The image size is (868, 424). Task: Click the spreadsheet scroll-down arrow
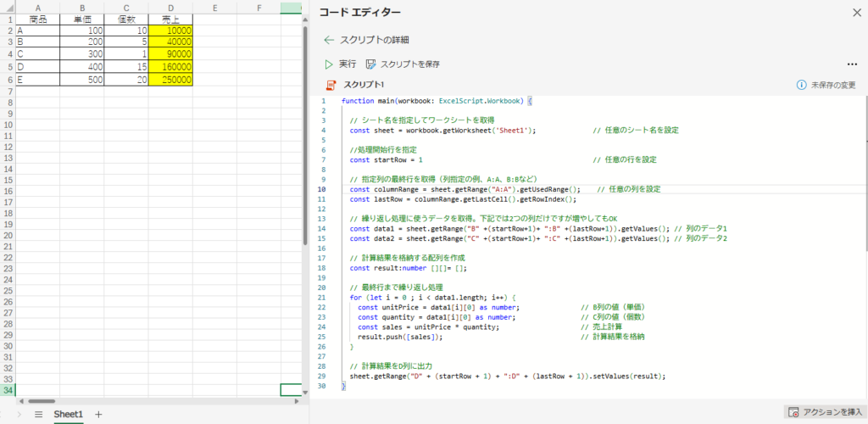[304, 393]
